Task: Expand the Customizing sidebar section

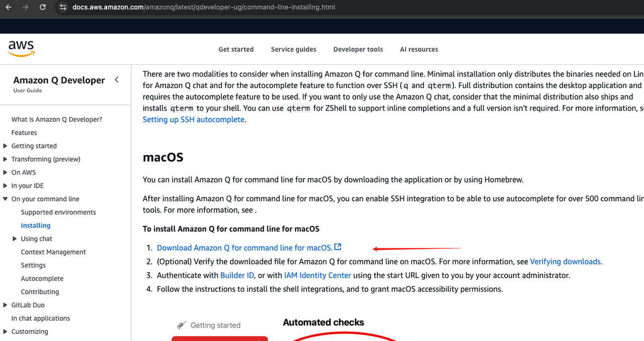Action: pyautogui.click(x=6, y=332)
